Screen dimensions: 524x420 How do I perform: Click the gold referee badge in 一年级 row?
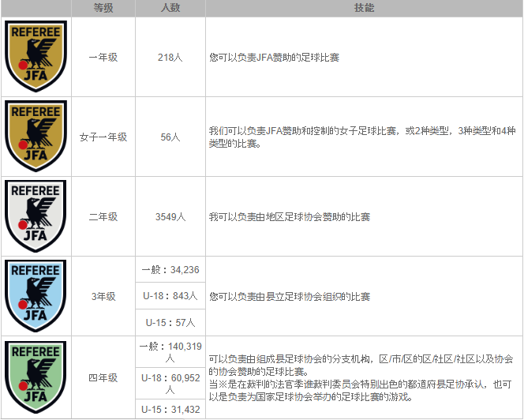click(x=36, y=56)
